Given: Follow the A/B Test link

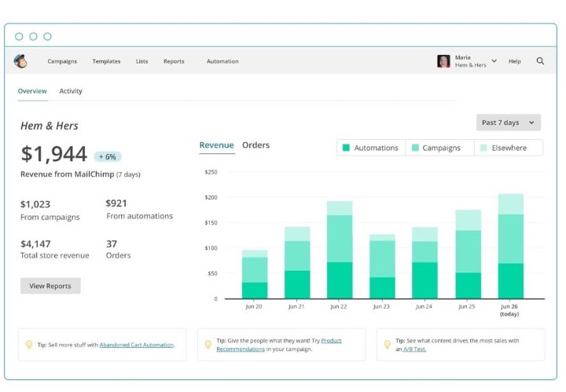Looking at the screenshot, I should tap(414, 349).
